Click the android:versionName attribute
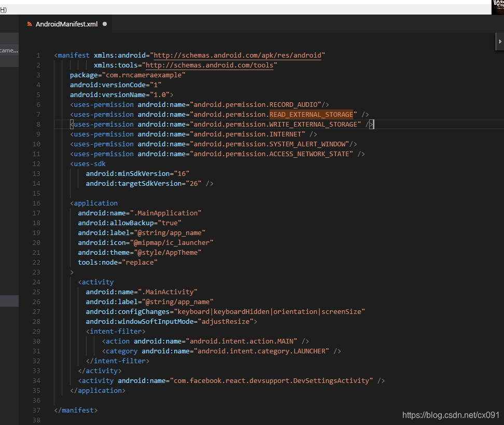 click(x=108, y=95)
